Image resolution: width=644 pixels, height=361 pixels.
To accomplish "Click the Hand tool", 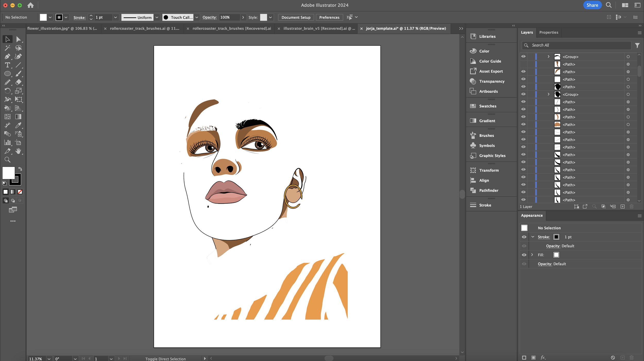I will coord(18,151).
